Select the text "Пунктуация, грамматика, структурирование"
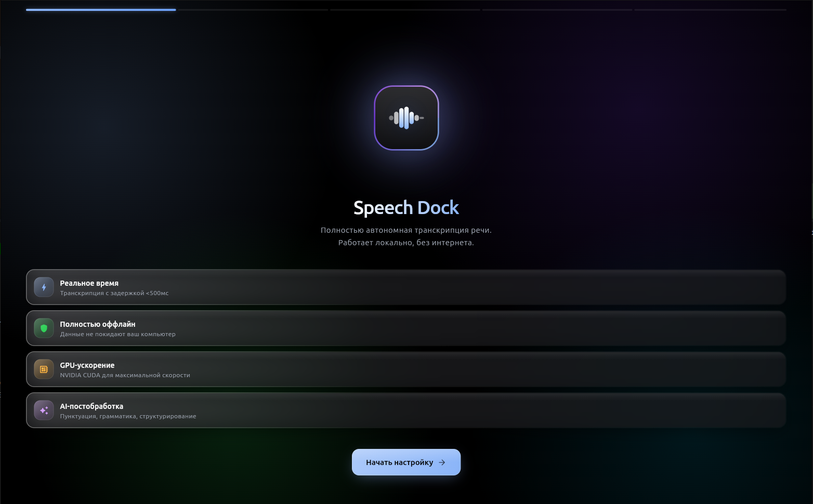 (128, 416)
